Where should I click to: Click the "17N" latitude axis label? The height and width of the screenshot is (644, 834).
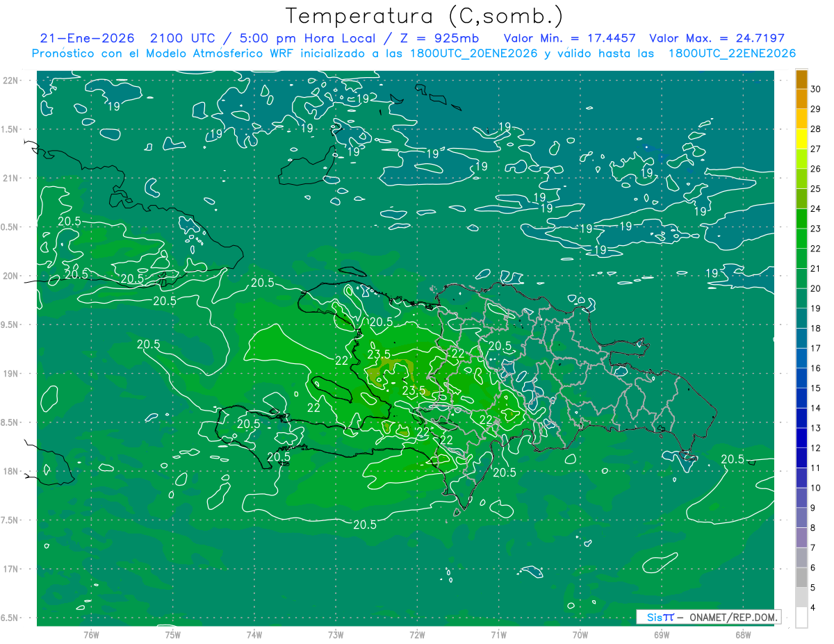tap(11, 569)
